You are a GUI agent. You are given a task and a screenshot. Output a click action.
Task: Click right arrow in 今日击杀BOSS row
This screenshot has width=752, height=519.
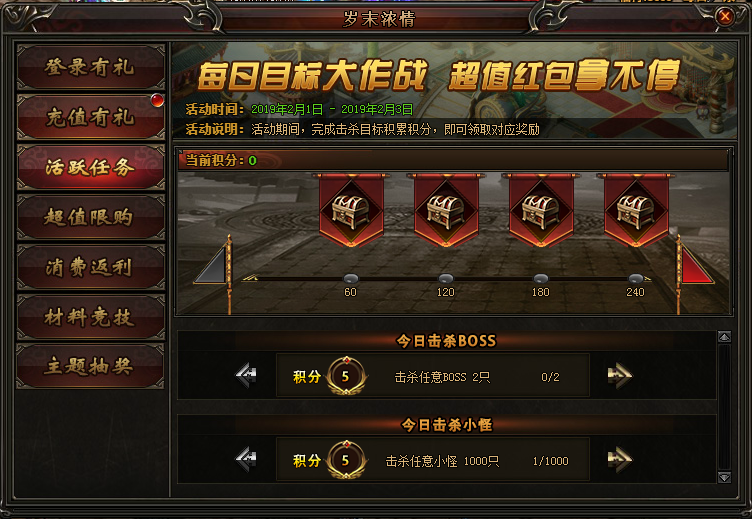(x=620, y=376)
